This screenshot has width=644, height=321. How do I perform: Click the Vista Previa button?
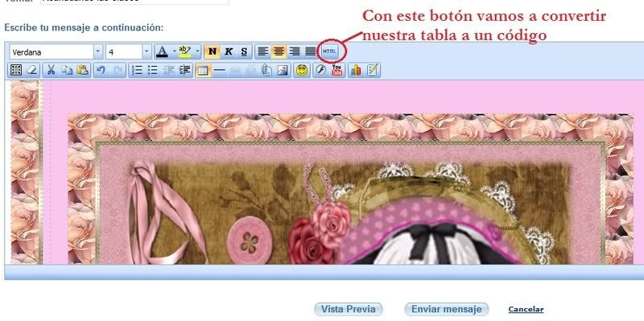pos(349,309)
